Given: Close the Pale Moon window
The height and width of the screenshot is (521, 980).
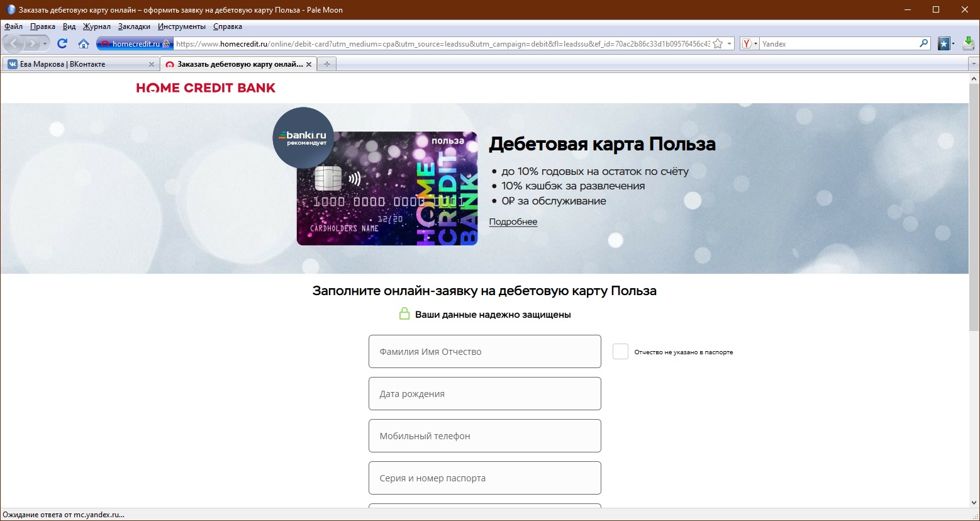Looking at the screenshot, I should click(x=965, y=9).
